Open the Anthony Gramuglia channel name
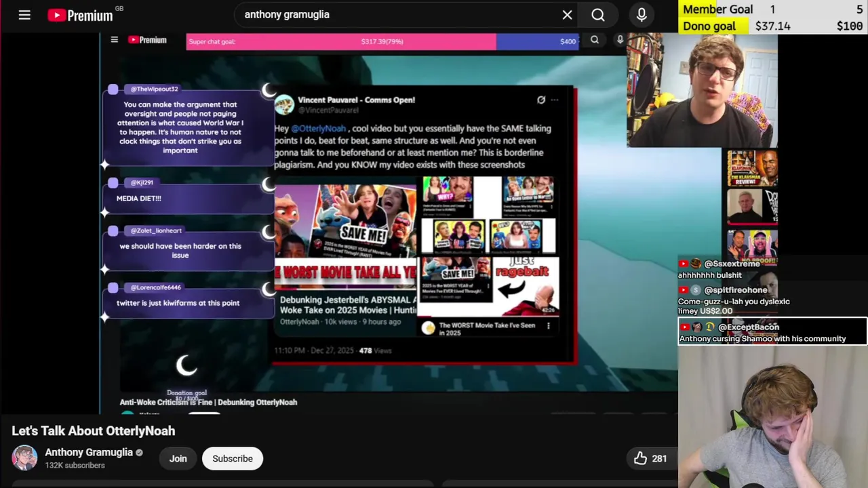 coord(89,452)
